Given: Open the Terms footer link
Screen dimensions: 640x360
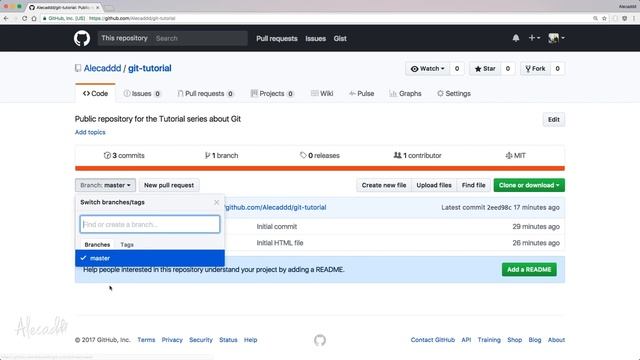Looking at the screenshot, I should [146, 340].
